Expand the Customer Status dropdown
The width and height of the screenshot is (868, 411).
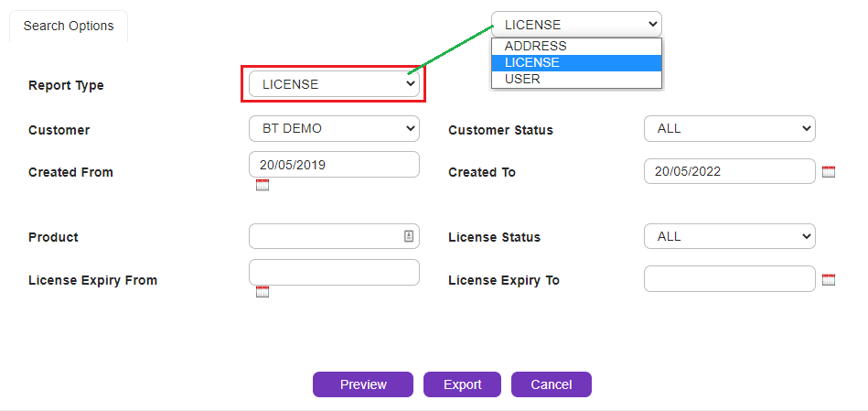(729, 129)
